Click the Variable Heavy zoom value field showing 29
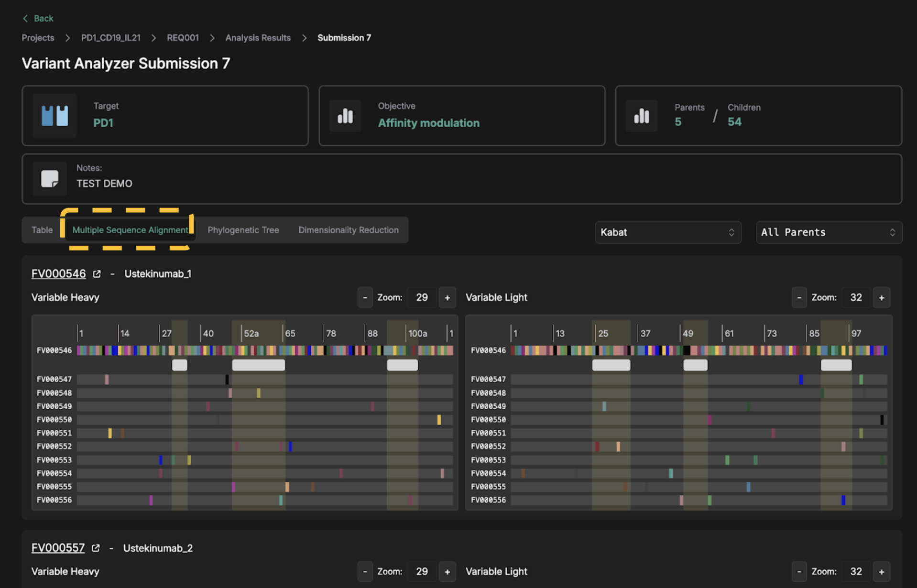Image resolution: width=917 pixels, height=588 pixels. 421,297
